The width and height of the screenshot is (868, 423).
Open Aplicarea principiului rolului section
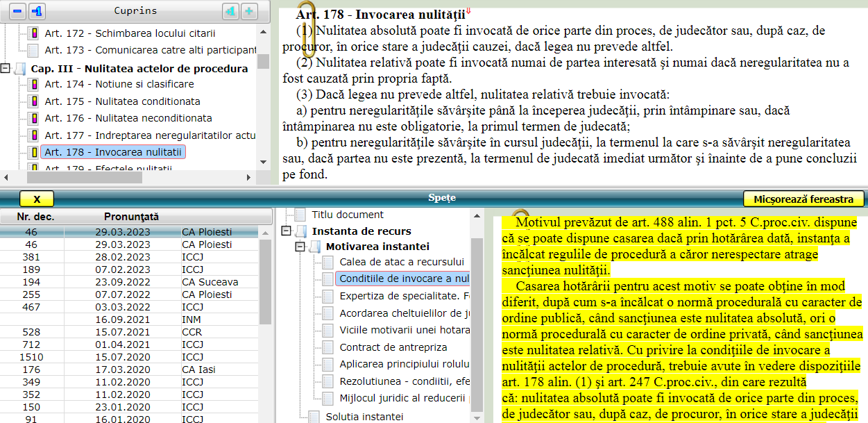click(x=405, y=364)
